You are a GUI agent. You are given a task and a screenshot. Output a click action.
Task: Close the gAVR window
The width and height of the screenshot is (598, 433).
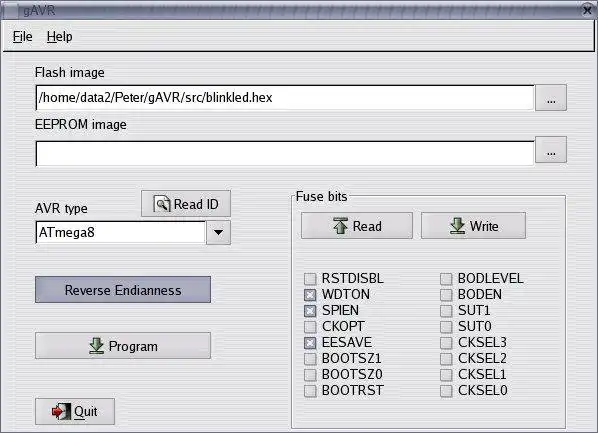pyautogui.click(x=588, y=10)
